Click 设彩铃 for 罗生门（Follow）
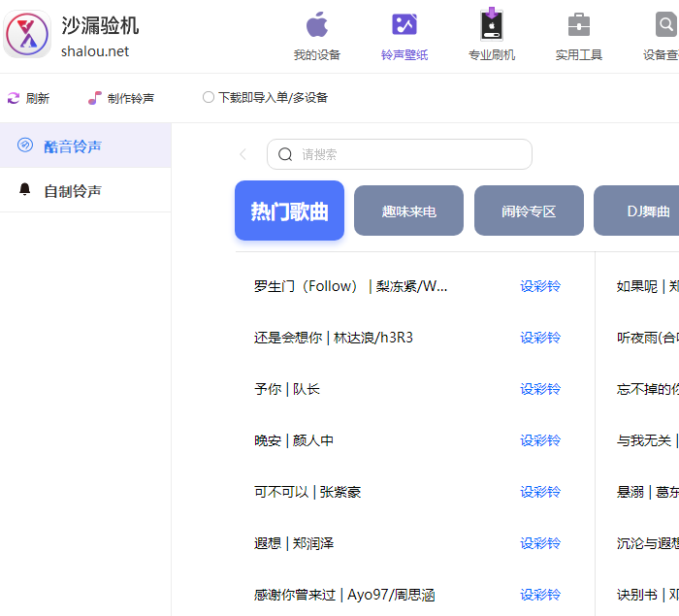The image size is (679, 616). point(540,286)
